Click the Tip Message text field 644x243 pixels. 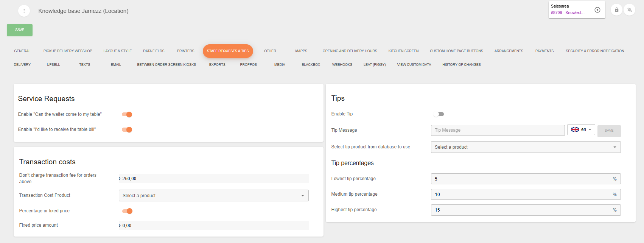[498, 130]
